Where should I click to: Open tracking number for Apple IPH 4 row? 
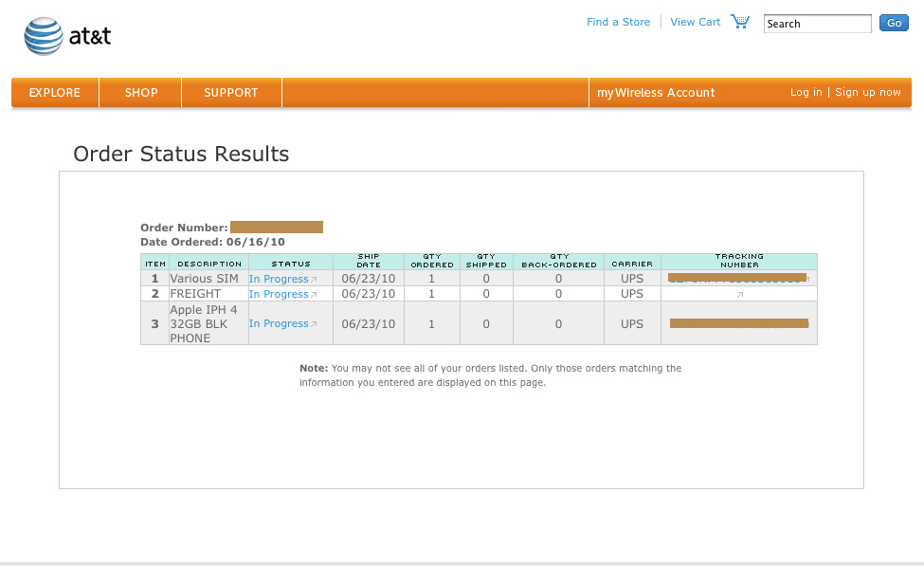coord(739,323)
